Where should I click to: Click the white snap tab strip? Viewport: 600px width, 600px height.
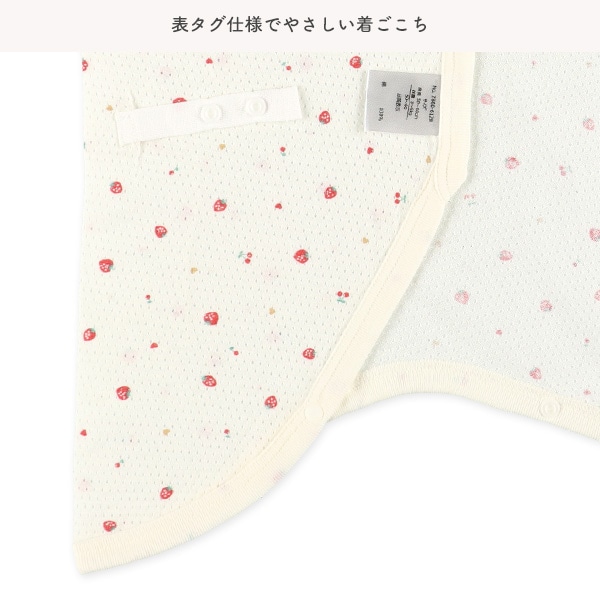tap(209, 114)
